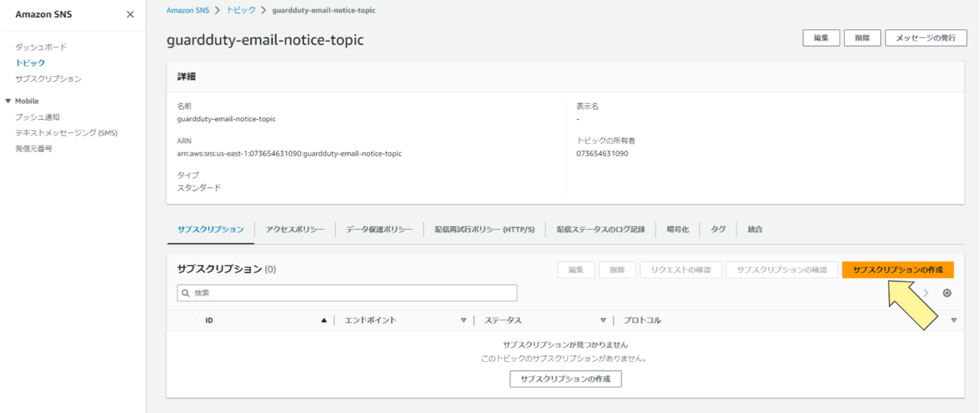Image resolution: width=980 pixels, height=413 pixels.
Task: Click サブスクリプションの作成 in empty table
Action: click(x=566, y=379)
